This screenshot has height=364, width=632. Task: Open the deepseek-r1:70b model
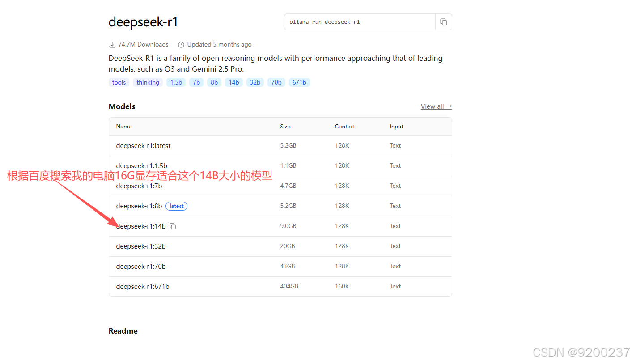click(x=141, y=267)
